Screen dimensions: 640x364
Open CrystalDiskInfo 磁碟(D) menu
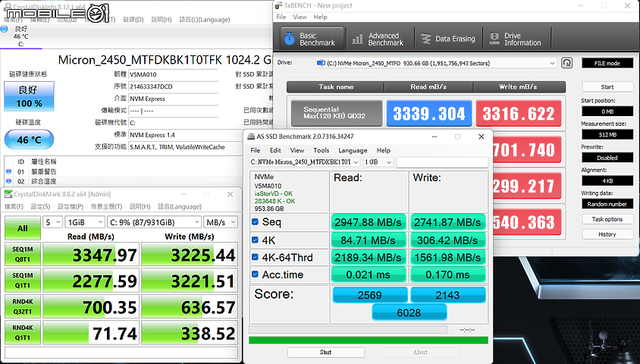[x=133, y=20]
